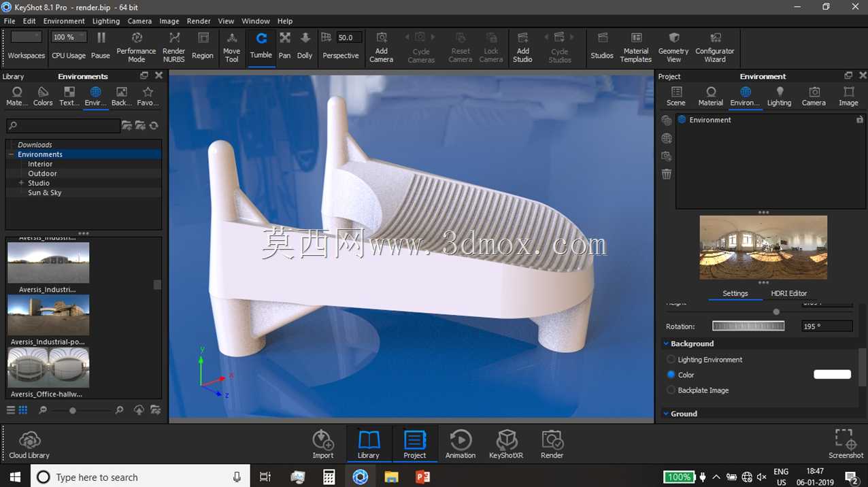Image resolution: width=868 pixels, height=487 pixels.
Task: Open the Studios panel
Action: point(602,46)
